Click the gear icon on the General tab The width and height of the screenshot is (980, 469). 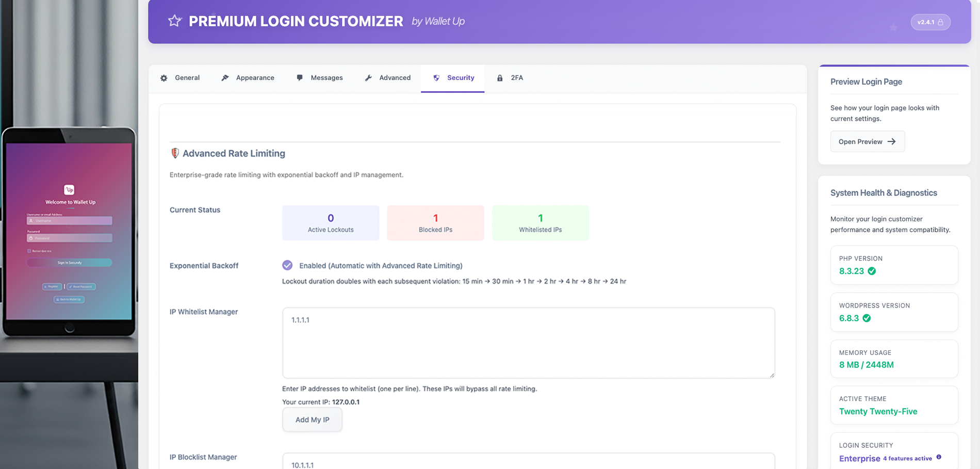(164, 77)
